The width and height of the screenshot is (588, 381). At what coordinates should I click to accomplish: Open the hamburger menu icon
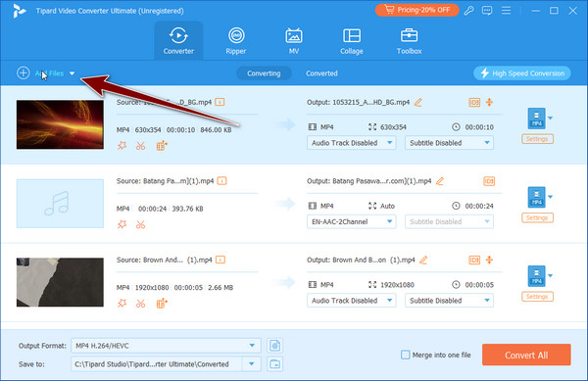(x=506, y=11)
